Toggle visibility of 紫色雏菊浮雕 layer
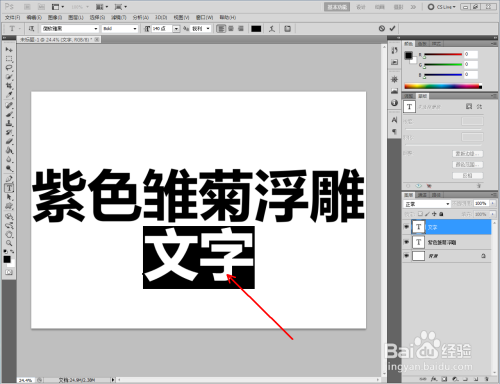 [406, 242]
